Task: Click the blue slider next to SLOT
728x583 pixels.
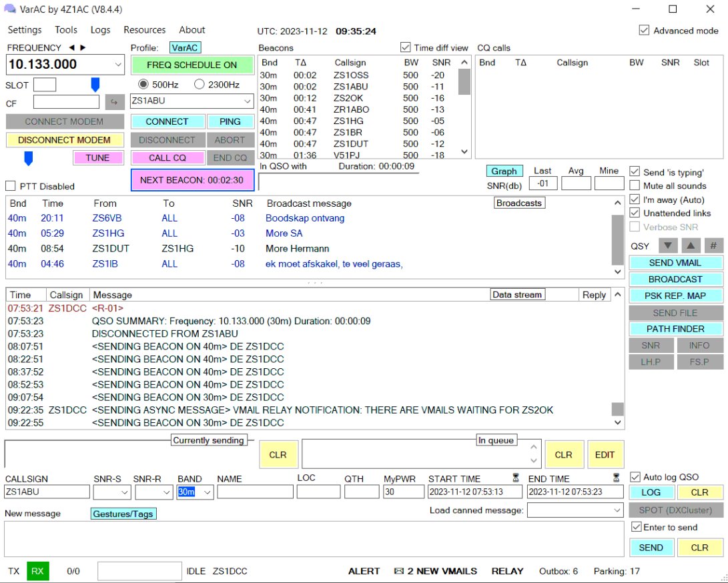Action: tap(95, 85)
